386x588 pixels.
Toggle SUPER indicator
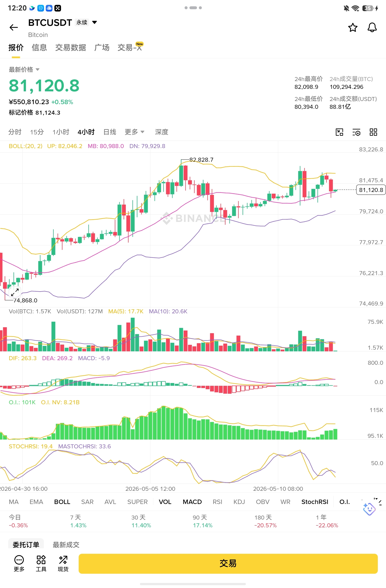137,502
